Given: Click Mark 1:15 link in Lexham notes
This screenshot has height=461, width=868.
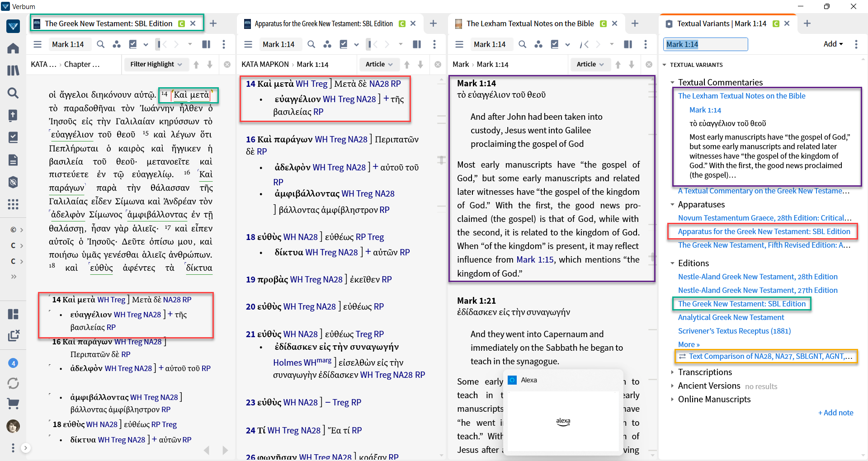Looking at the screenshot, I should point(535,259).
